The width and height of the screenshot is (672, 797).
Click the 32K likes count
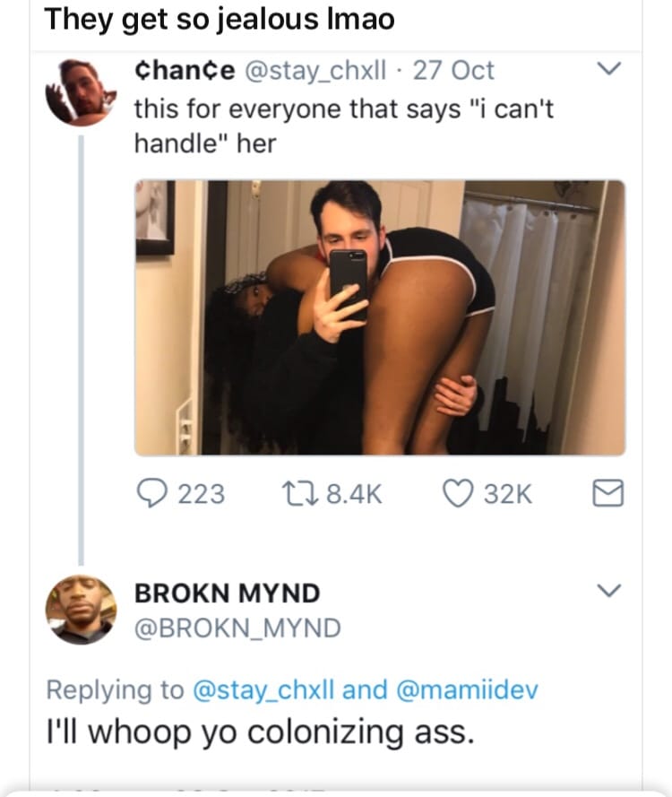(x=507, y=494)
